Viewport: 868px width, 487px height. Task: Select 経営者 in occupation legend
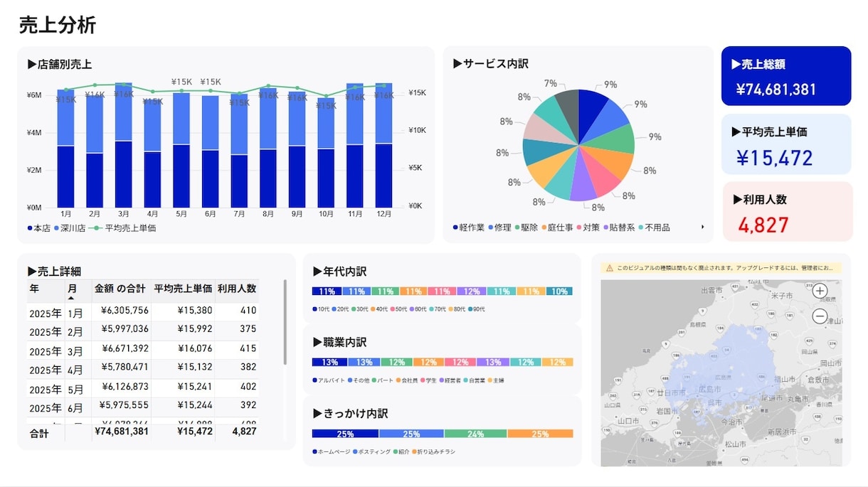[x=450, y=380]
